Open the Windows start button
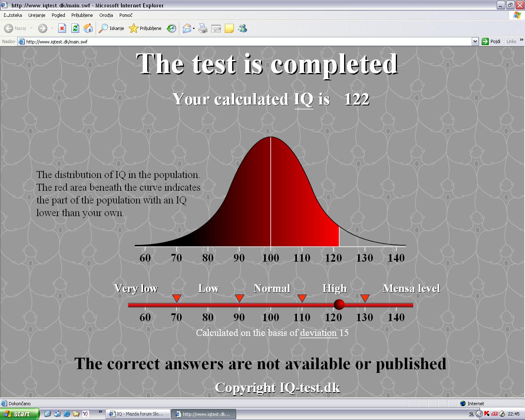Screen dimensions: 525x420 click(20, 414)
